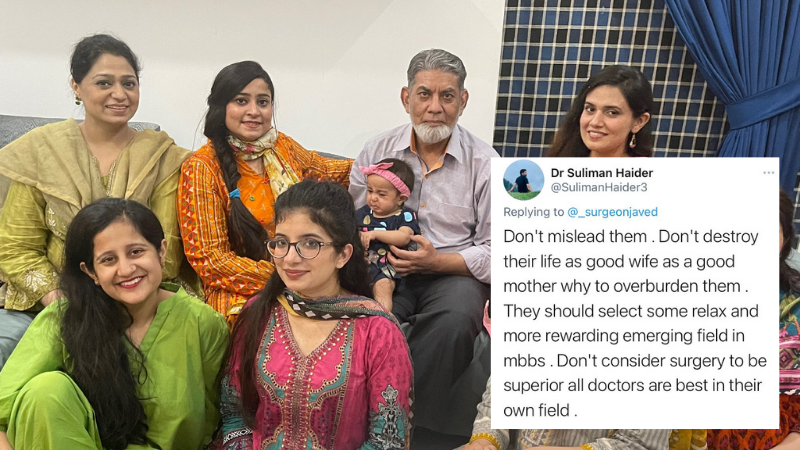Click the round eyeglasses of the woman in pink

coord(299,248)
